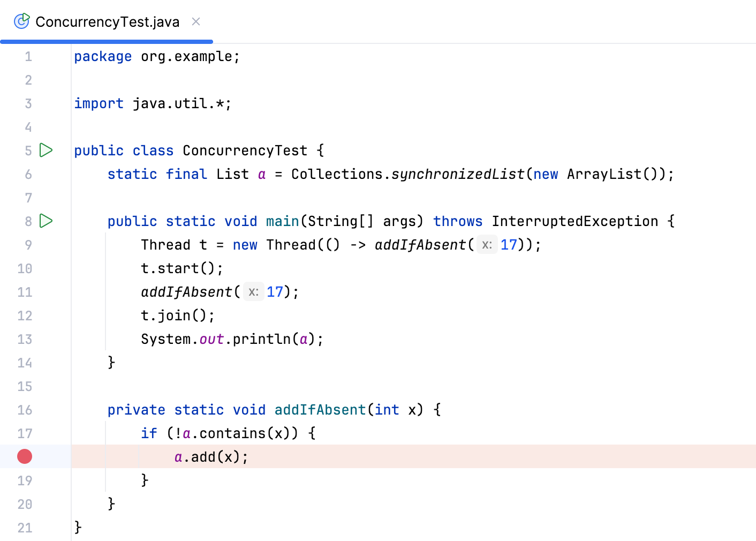Select the synchronizedList method call
The image size is (756, 541).
[x=457, y=174]
